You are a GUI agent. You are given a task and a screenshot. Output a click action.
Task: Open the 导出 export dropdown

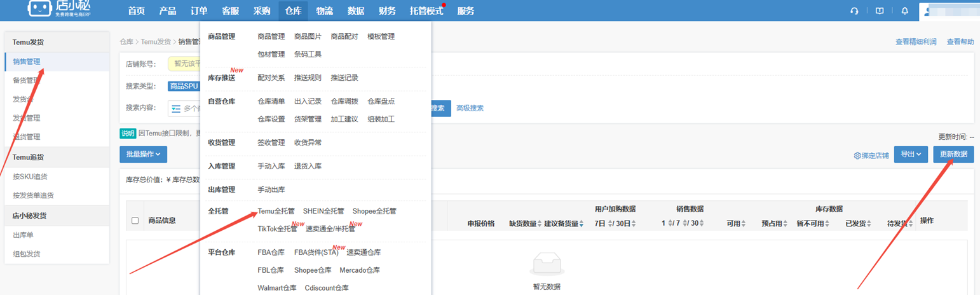click(911, 154)
